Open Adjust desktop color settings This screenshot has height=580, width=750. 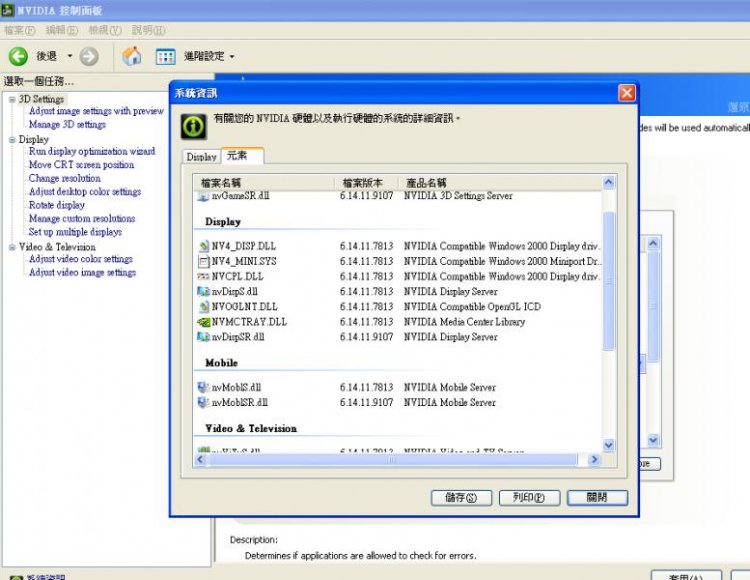[x=85, y=192]
